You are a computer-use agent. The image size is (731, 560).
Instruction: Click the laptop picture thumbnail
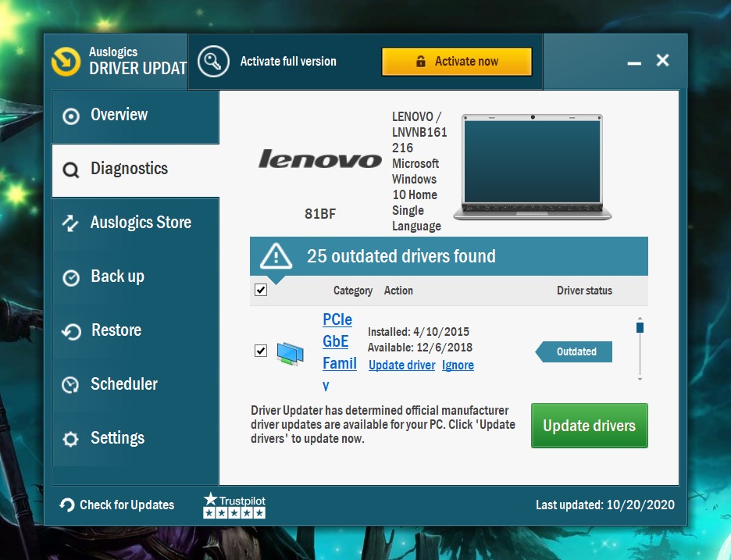[533, 167]
